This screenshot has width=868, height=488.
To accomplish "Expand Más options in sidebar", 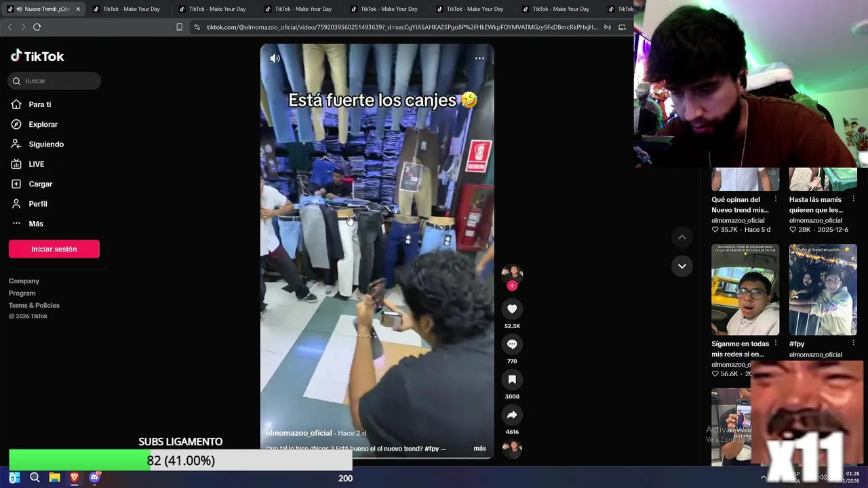I will (35, 224).
